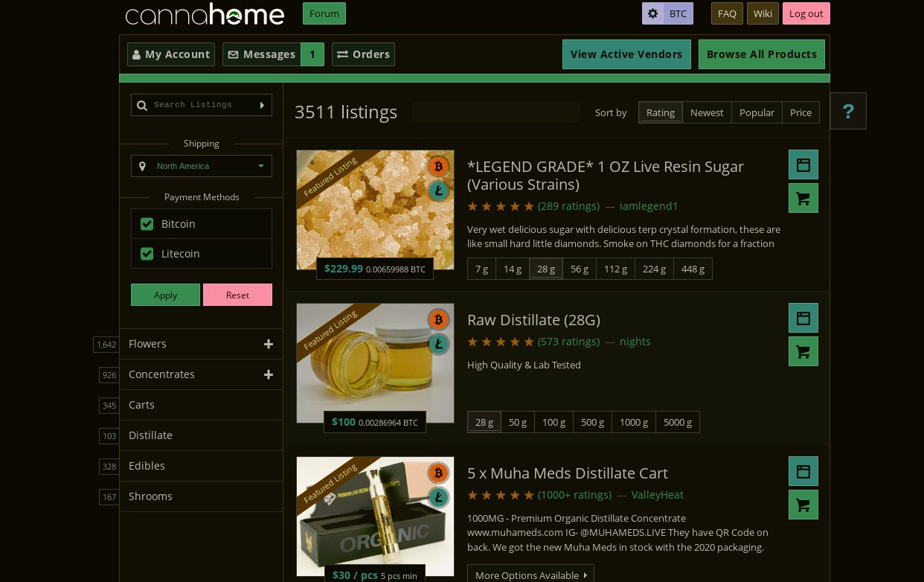Uncheck the Bitcoin payment method
The height and width of the screenshot is (582, 924).
147,224
